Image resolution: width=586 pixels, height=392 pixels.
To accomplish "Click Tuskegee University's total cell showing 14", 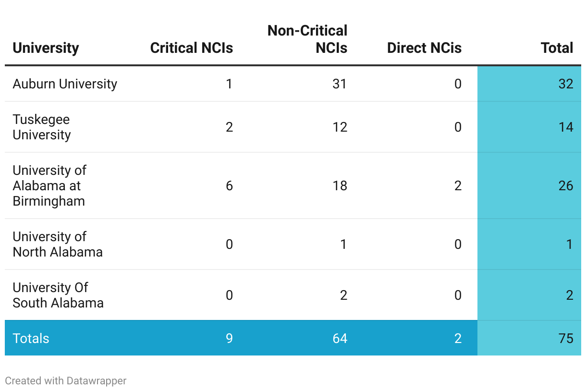I will [565, 127].
